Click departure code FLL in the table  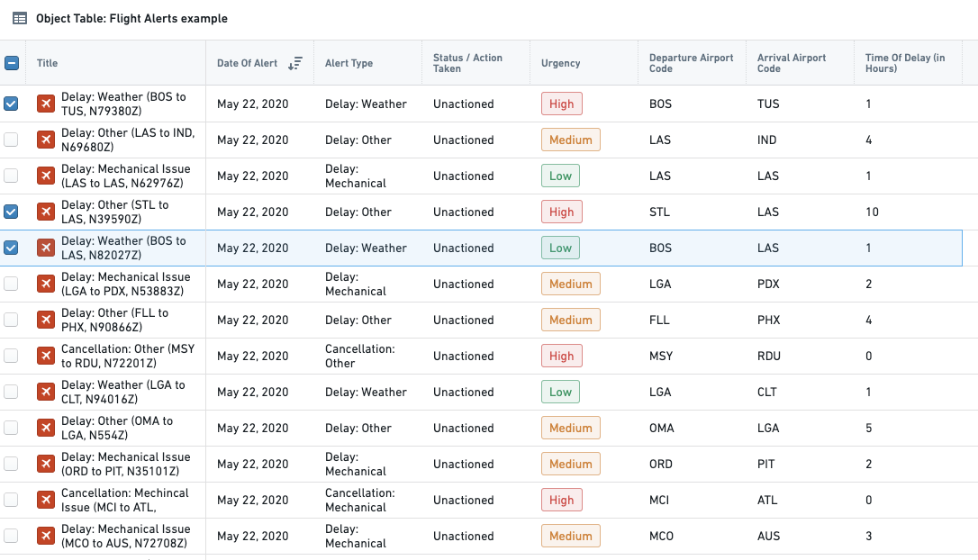click(x=659, y=320)
